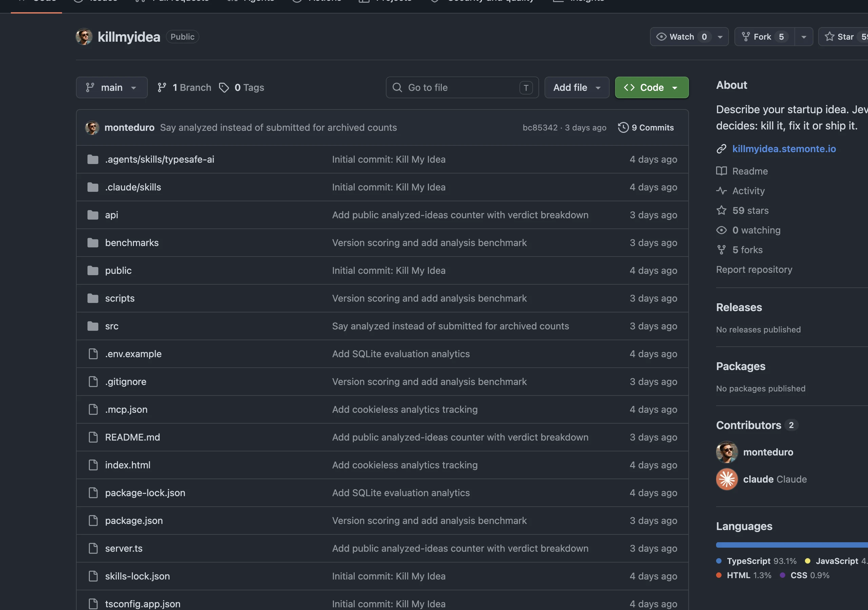Screen dimensions: 868x610
Task: Click link icon beside killmyidea.stemonte.io
Action: (721, 149)
